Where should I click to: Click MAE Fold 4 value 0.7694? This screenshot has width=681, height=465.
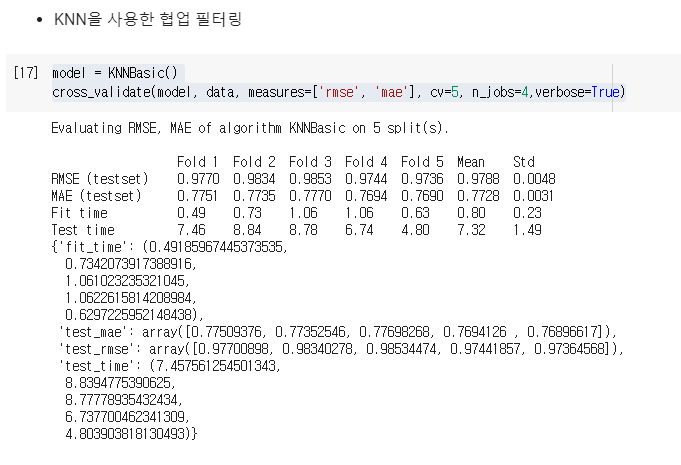point(366,196)
